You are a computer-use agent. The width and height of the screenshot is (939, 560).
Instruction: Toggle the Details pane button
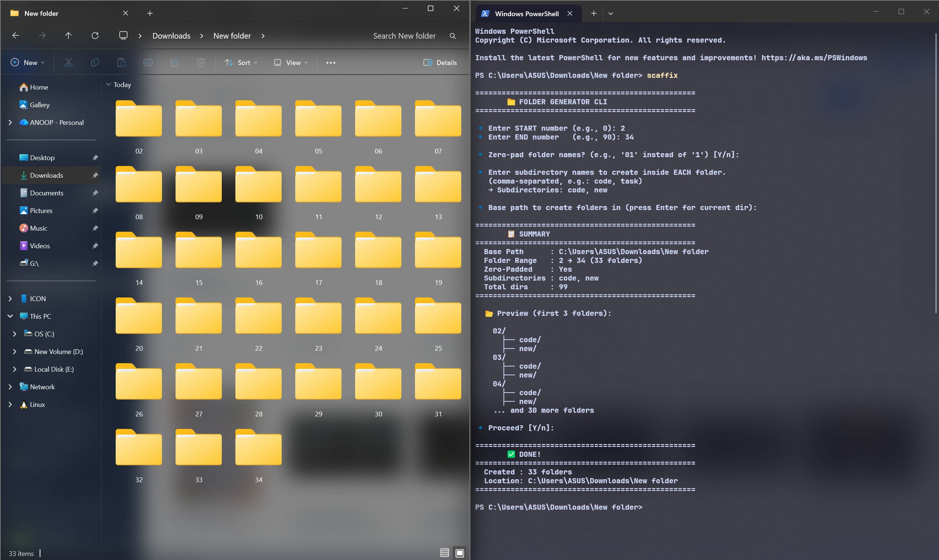pyautogui.click(x=440, y=63)
